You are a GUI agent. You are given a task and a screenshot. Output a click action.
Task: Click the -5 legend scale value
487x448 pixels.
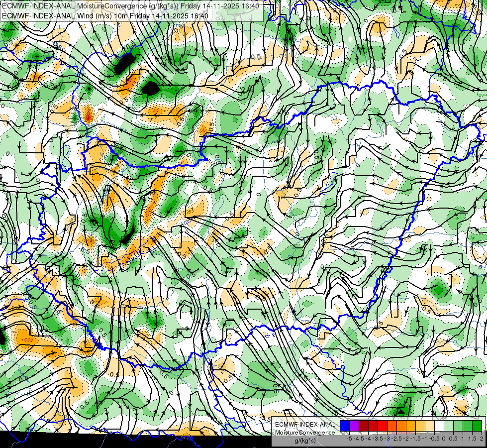click(x=349, y=439)
